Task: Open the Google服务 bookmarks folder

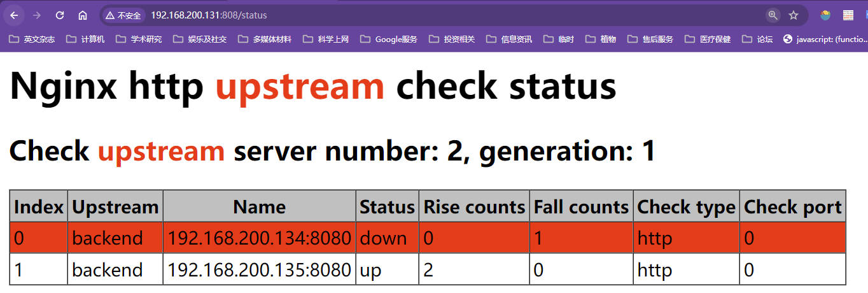Action: click(x=389, y=39)
